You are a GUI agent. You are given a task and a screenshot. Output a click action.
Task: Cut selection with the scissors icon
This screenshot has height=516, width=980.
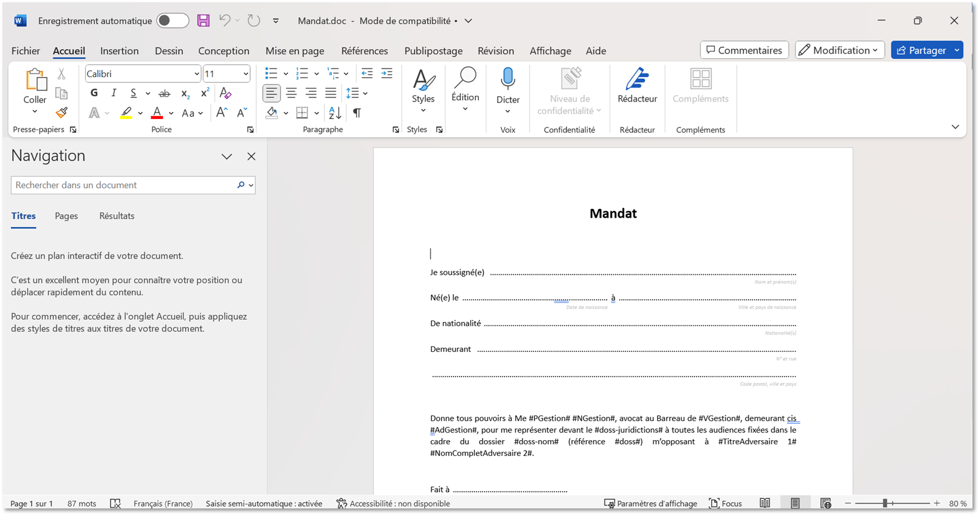(x=61, y=74)
